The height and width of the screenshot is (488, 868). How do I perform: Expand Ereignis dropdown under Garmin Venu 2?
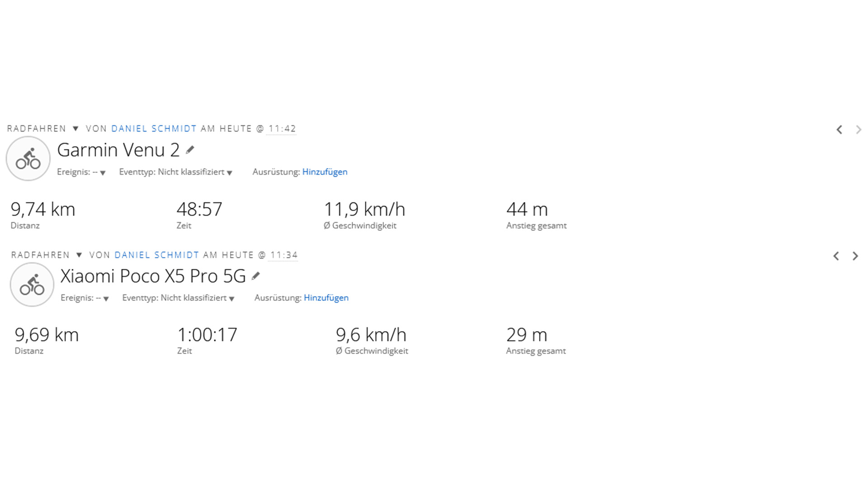pos(103,173)
